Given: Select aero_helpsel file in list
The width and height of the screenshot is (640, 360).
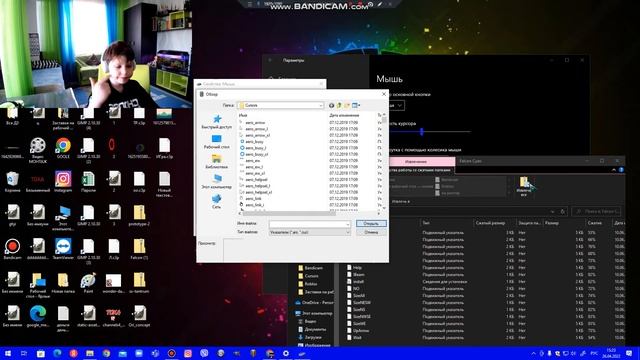Looking at the screenshot, I should pyautogui.click(x=256, y=180).
